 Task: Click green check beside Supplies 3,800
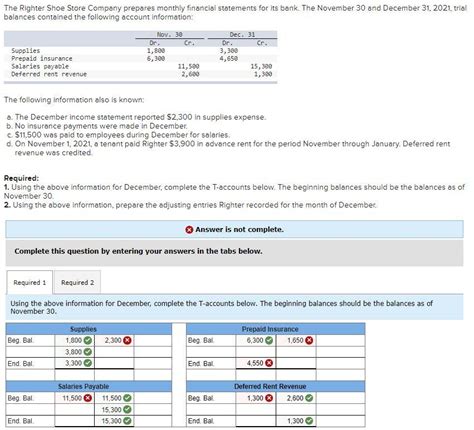[88, 352]
